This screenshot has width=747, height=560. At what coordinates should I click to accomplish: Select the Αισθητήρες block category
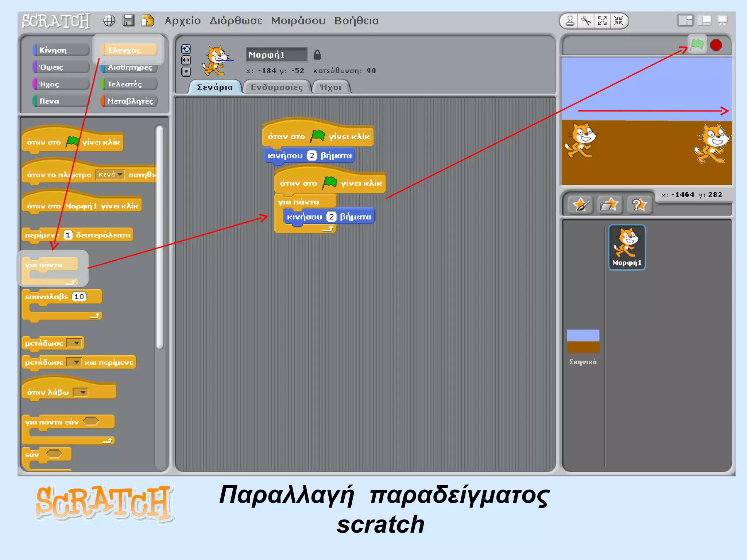click(129, 67)
